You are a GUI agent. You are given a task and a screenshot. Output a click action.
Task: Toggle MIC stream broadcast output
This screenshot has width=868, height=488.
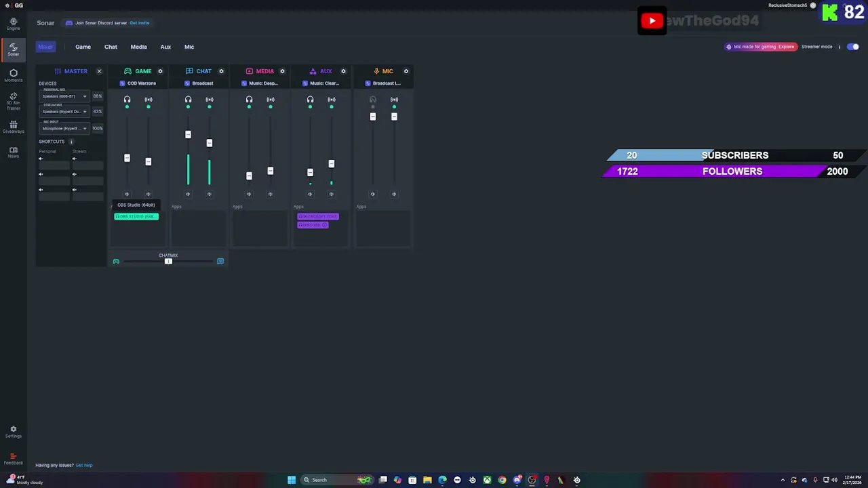click(394, 100)
